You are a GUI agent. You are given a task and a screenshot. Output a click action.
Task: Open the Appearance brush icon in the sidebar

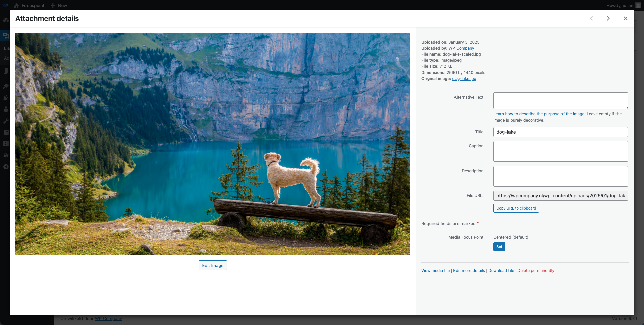coord(6,86)
